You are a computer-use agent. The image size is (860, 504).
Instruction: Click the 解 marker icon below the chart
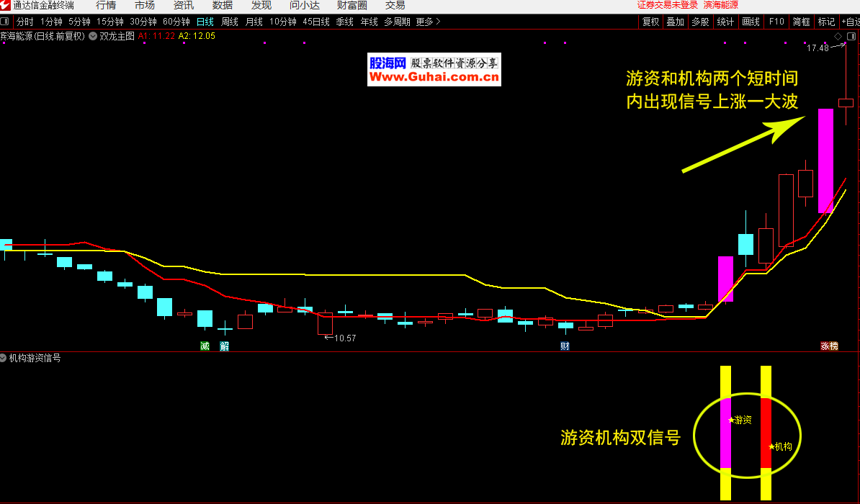click(x=224, y=346)
